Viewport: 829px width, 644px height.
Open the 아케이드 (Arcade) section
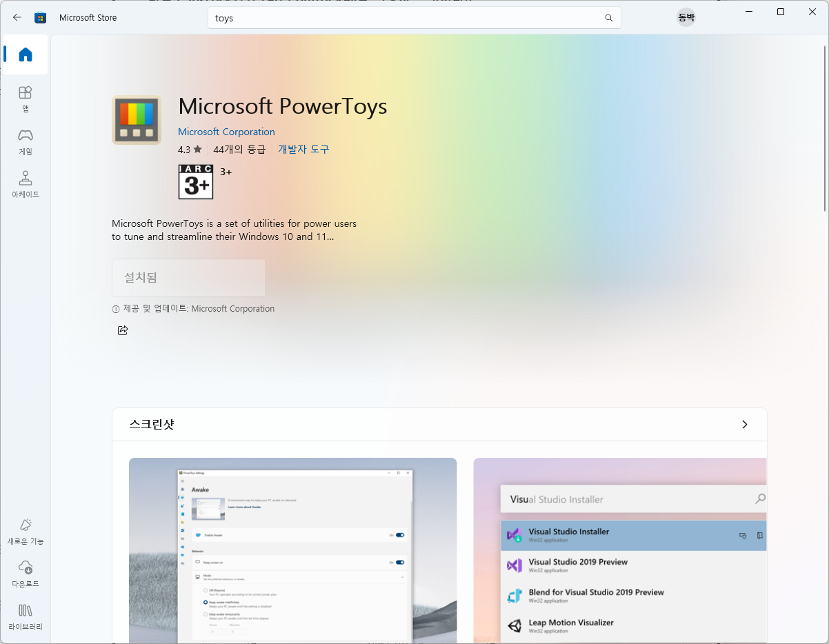(26, 185)
